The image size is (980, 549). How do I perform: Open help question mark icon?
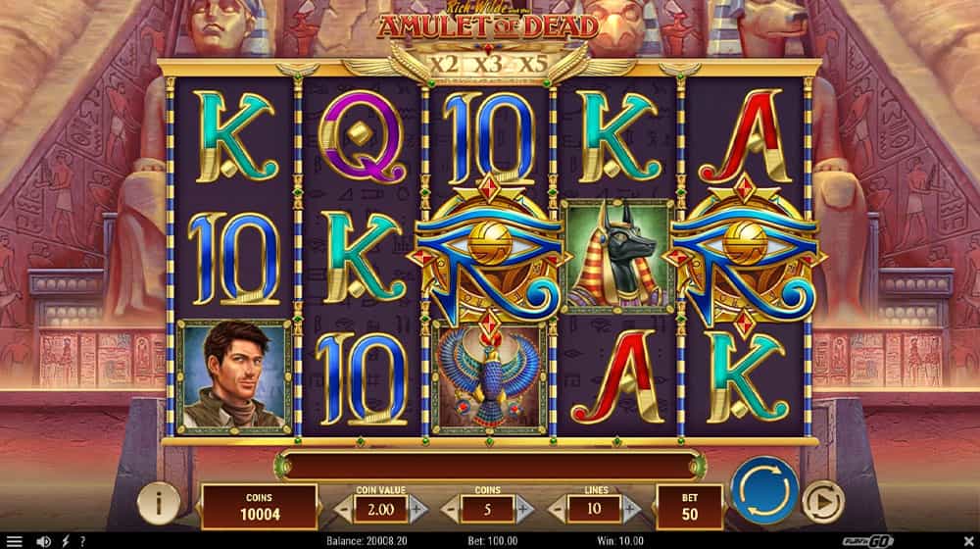(x=82, y=541)
